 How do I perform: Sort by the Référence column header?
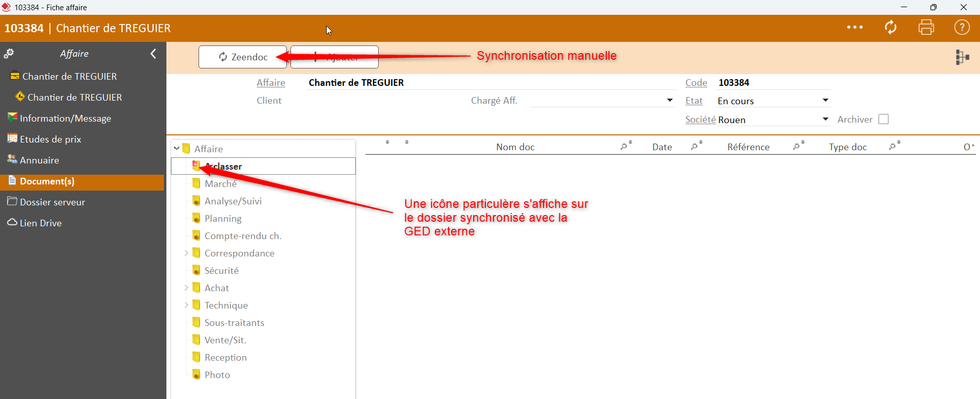click(x=748, y=147)
